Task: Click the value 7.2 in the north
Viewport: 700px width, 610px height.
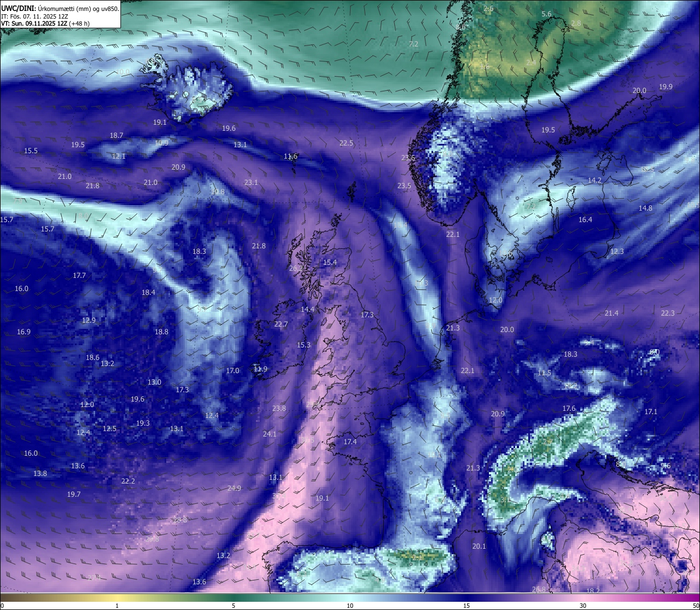Action: [x=413, y=44]
